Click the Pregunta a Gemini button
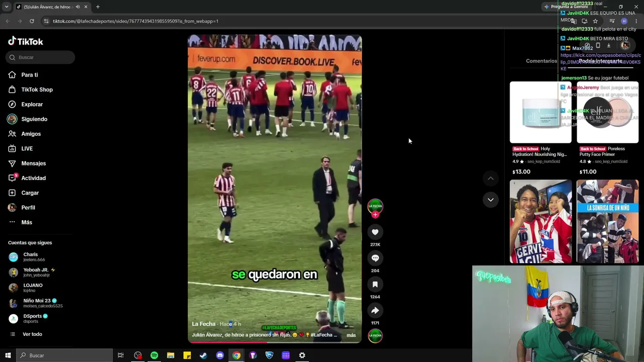This screenshot has height=362, width=644. pos(567,7)
